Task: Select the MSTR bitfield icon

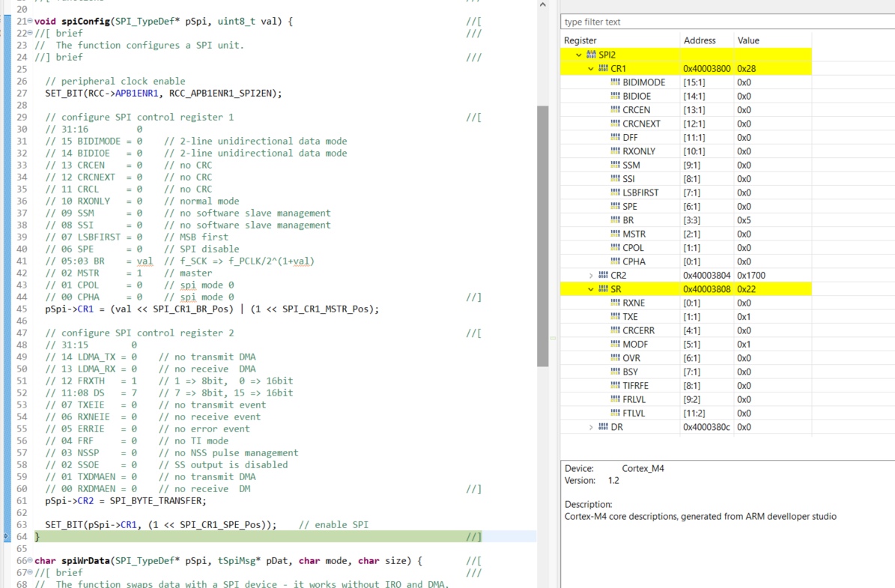Action: (615, 234)
